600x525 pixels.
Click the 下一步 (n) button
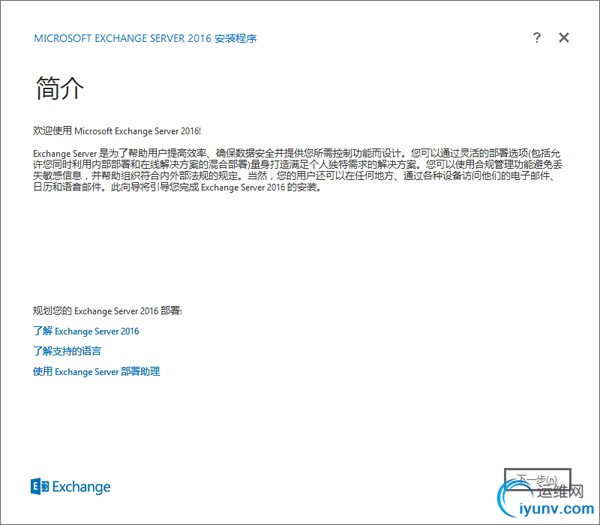coord(537,479)
